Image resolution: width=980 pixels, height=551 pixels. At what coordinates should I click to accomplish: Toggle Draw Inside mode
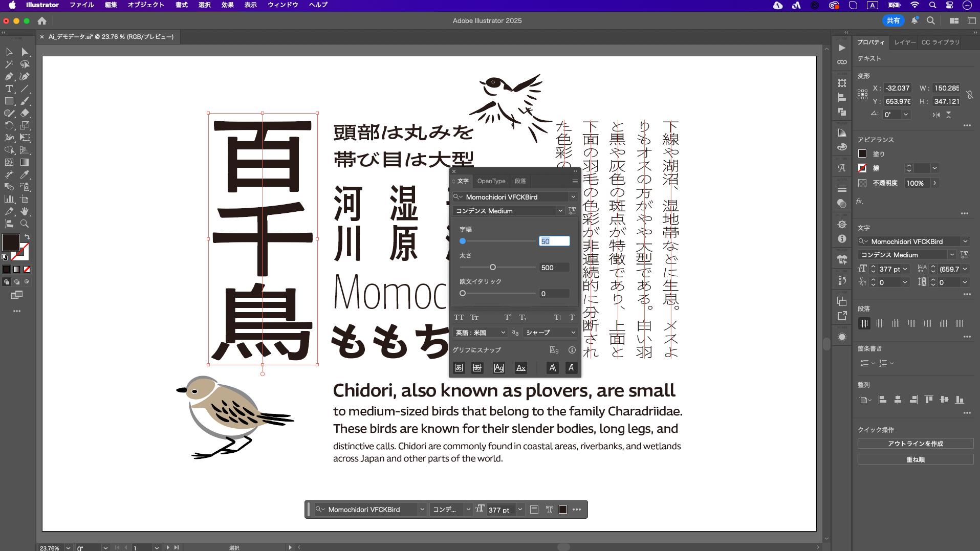(27, 282)
